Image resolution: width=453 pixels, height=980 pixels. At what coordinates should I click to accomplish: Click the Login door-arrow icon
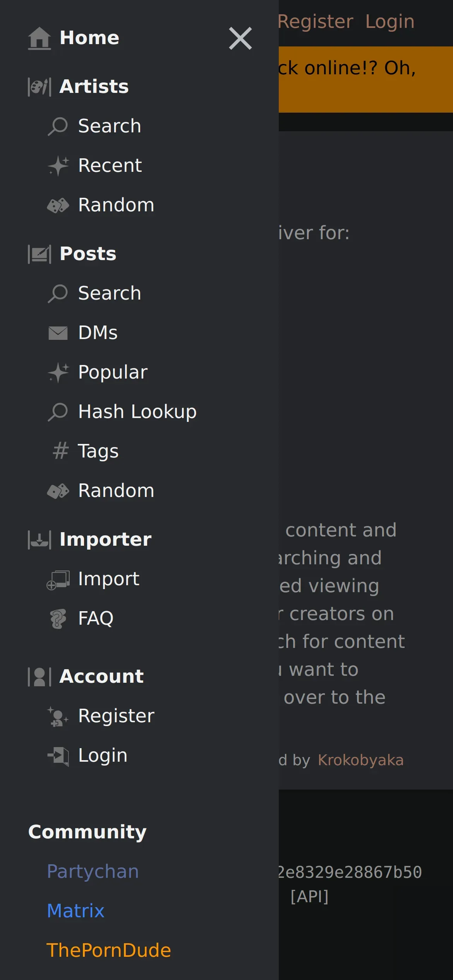pyautogui.click(x=58, y=756)
